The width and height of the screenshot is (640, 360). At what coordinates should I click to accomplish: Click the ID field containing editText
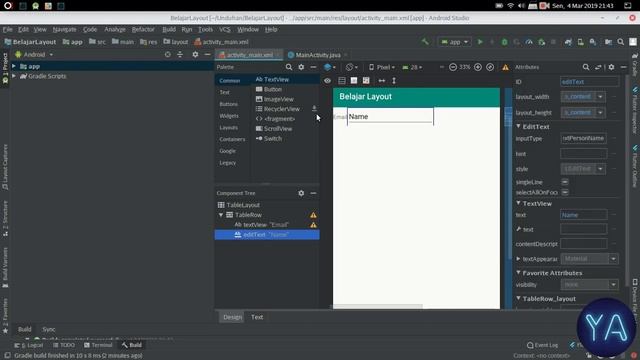point(589,82)
